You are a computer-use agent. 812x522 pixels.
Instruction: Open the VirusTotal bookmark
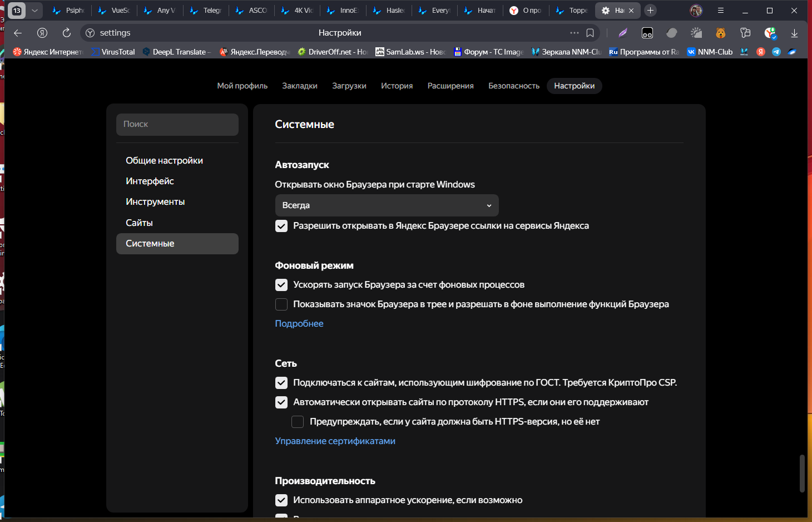(113, 52)
